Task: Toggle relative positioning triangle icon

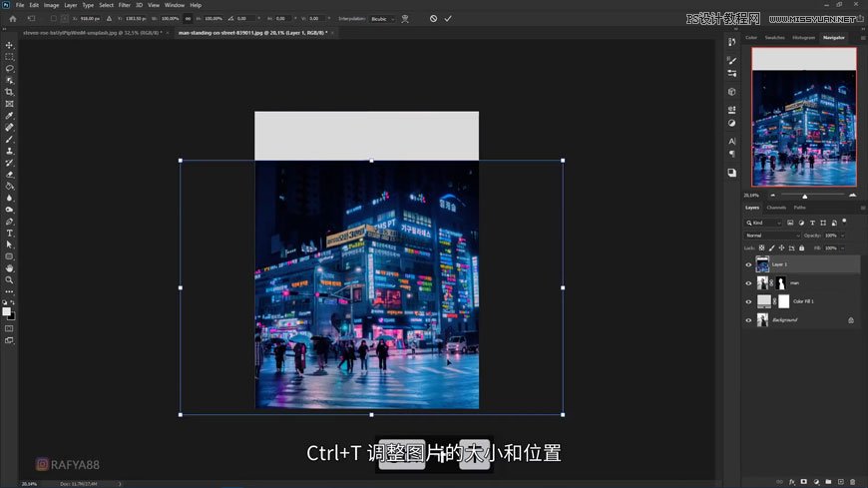Action: point(109,18)
